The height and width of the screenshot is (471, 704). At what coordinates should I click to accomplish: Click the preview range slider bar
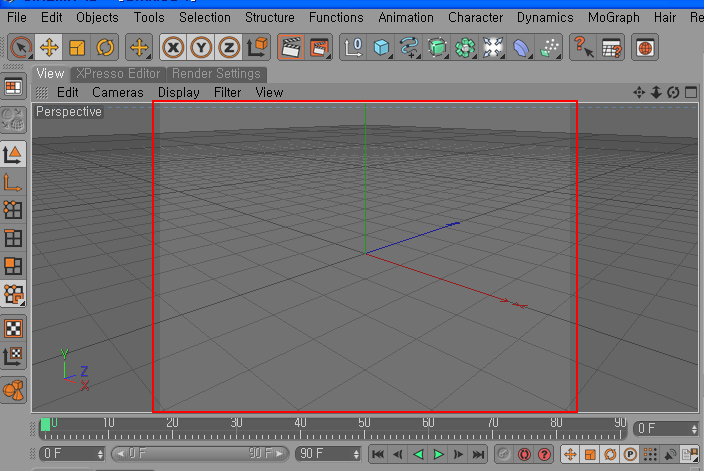coord(200,454)
